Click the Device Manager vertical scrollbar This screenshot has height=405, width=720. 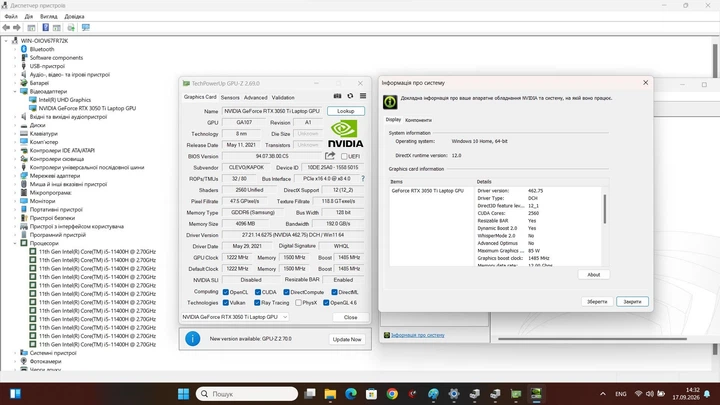tap(715, 61)
